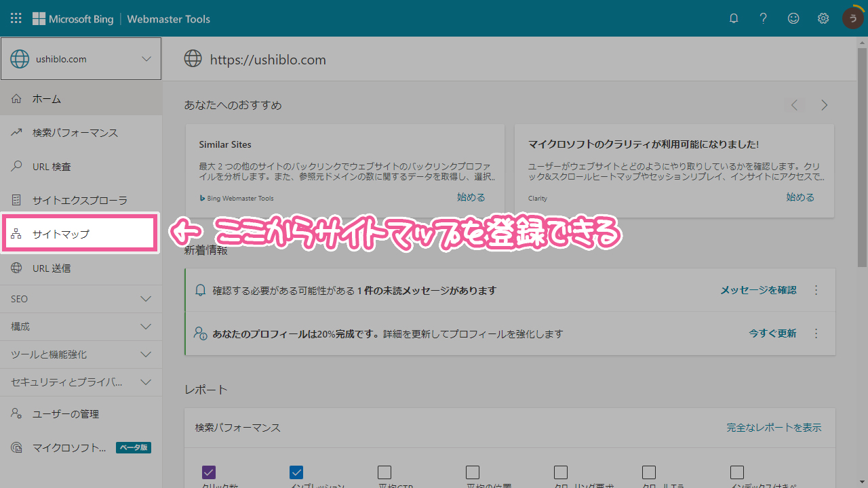Viewport: 868px width, 488px height.
Task: Enable the インデックス付きページ checkbox
Action: point(737,472)
